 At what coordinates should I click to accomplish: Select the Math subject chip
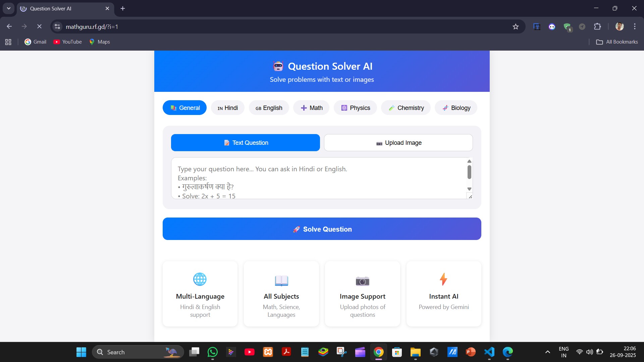point(311,108)
